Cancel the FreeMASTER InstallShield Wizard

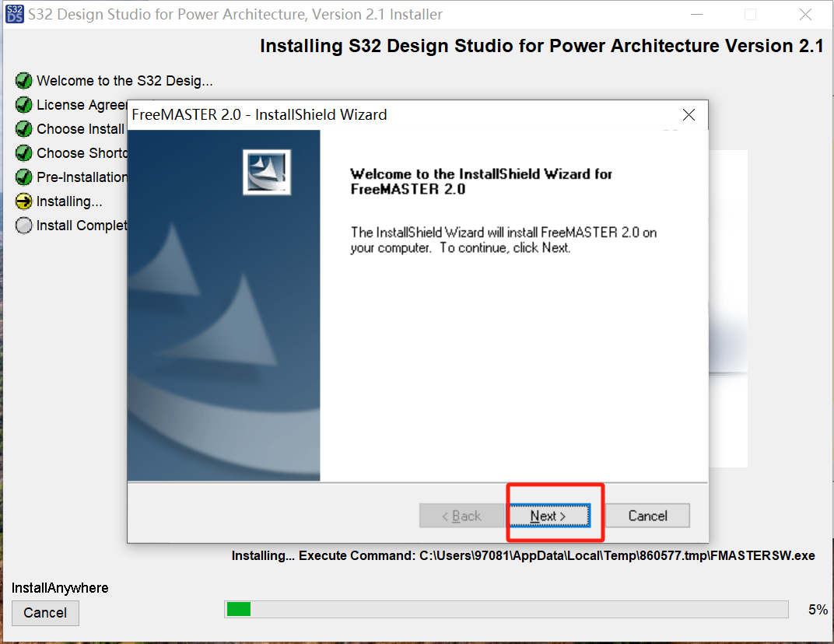[x=647, y=516]
